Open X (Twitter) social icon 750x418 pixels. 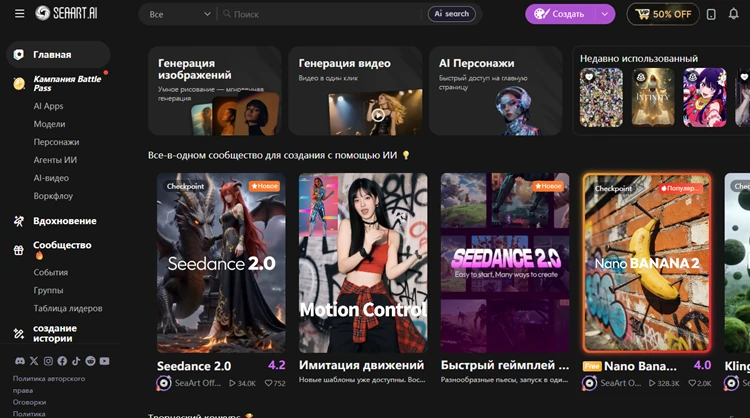click(34, 361)
